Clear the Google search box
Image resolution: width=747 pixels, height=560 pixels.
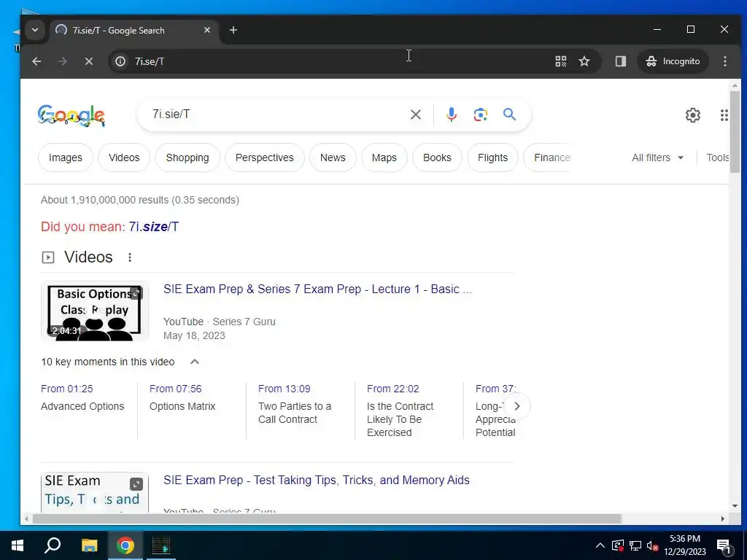coord(415,114)
